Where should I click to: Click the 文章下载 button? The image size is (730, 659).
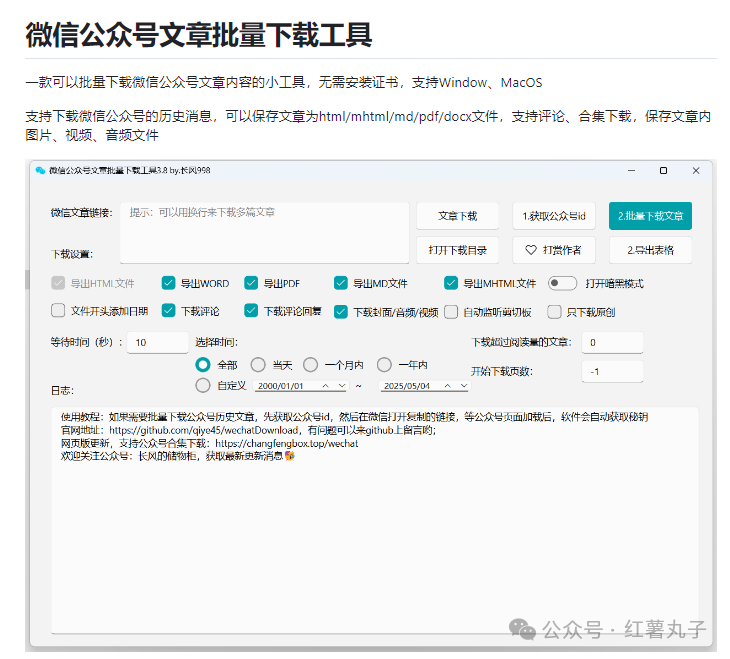click(x=458, y=216)
